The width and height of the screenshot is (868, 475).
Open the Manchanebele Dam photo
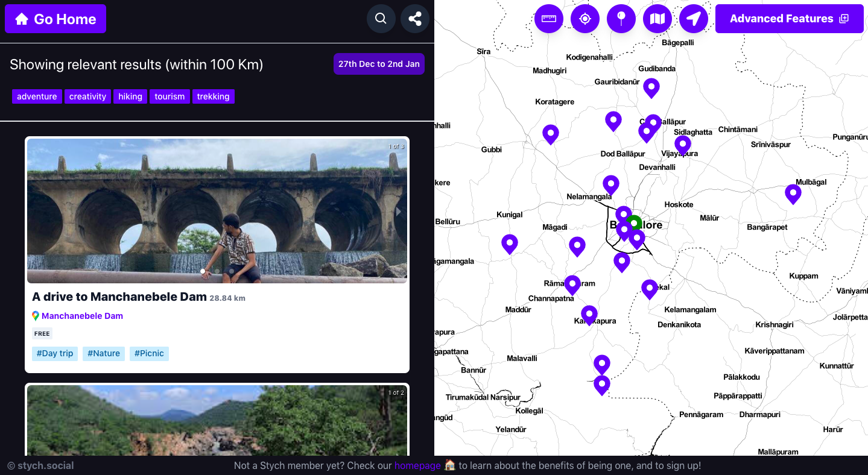(x=217, y=211)
